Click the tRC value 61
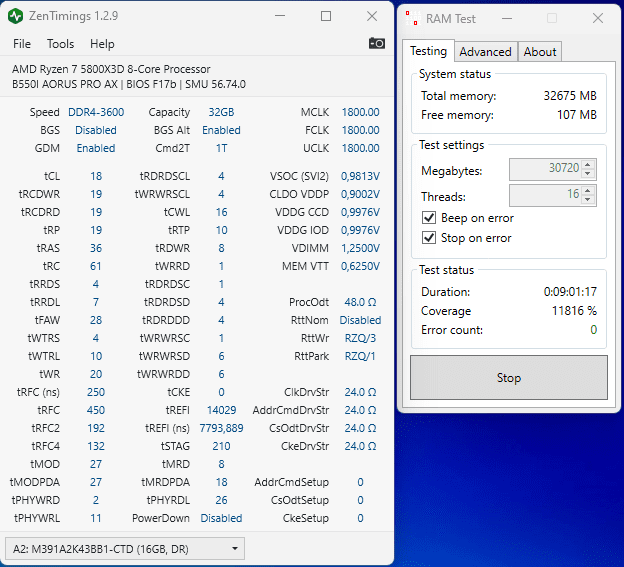624x567 pixels. coord(96,266)
